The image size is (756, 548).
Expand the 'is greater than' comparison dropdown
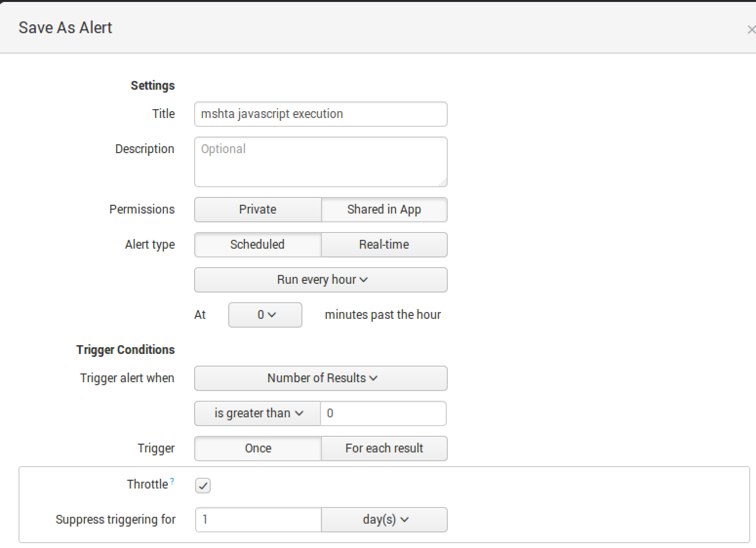pos(258,413)
